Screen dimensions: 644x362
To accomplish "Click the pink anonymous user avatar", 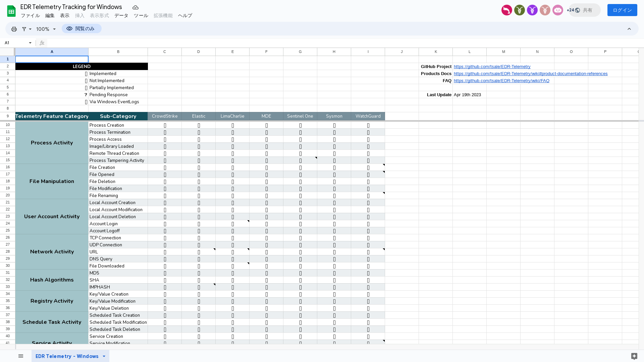I will pos(558,10).
